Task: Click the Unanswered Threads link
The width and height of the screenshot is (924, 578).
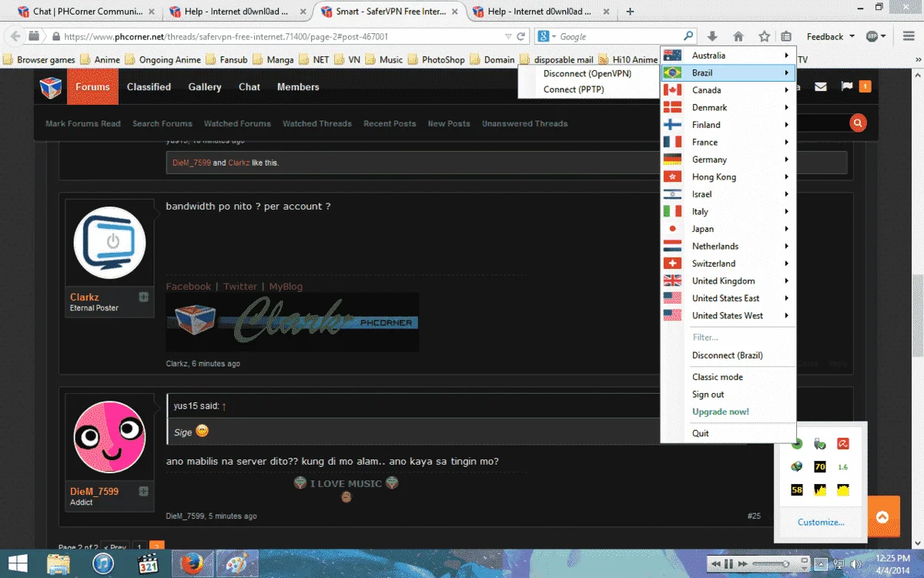Action: pyautogui.click(x=525, y=123)
